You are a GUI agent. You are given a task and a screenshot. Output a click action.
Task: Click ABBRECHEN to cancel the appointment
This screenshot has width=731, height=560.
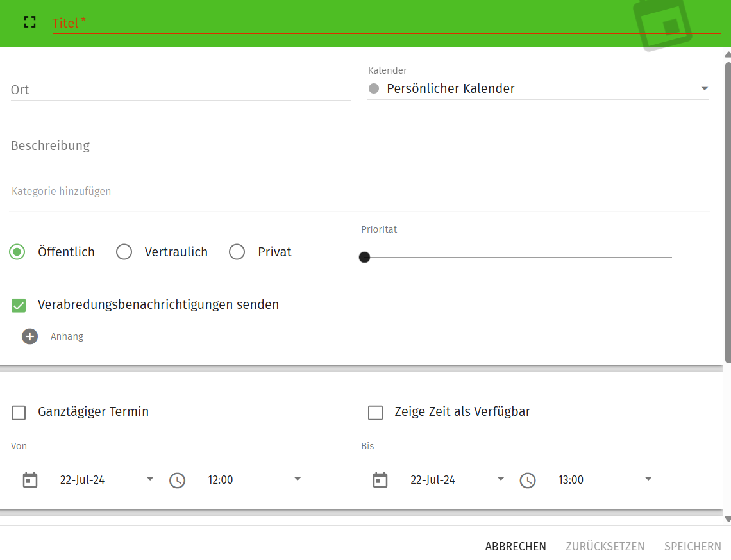tap(516, 546)
